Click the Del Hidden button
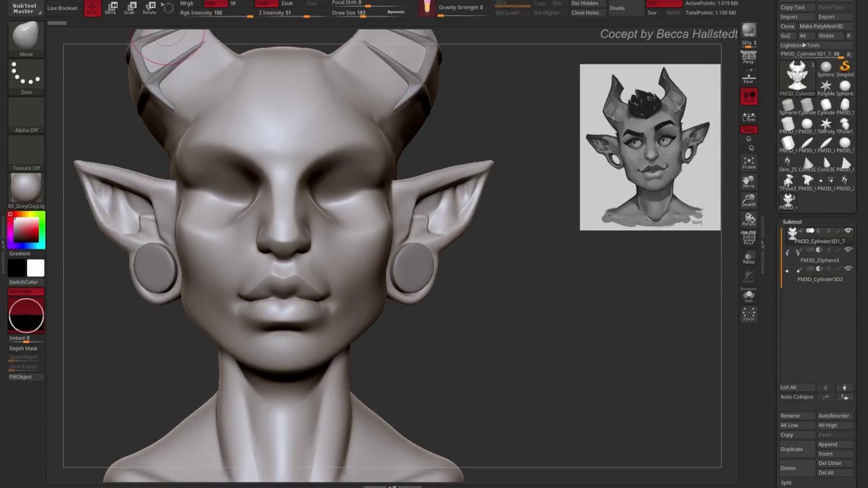 pos(585,3)
